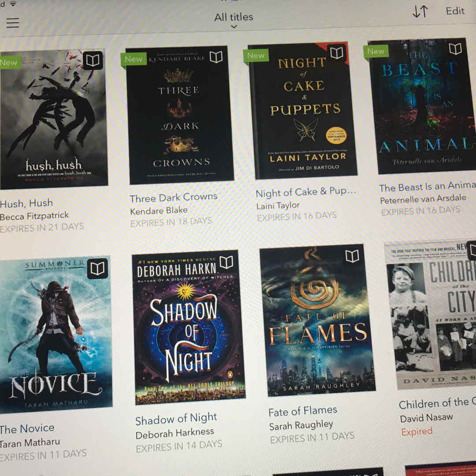Select the Hush, Hush book cover
The width and height of the screenshot is (476, 476).
pos(53,119)
